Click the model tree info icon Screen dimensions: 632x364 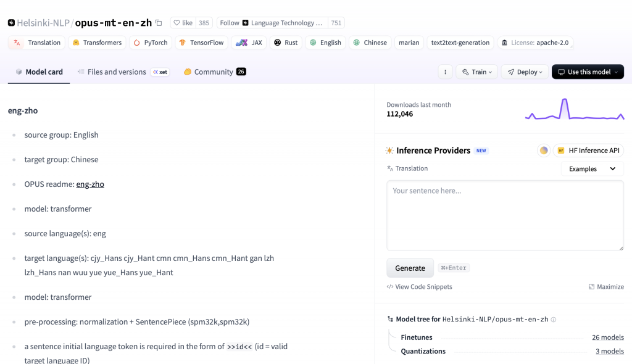tap(554, 320)
